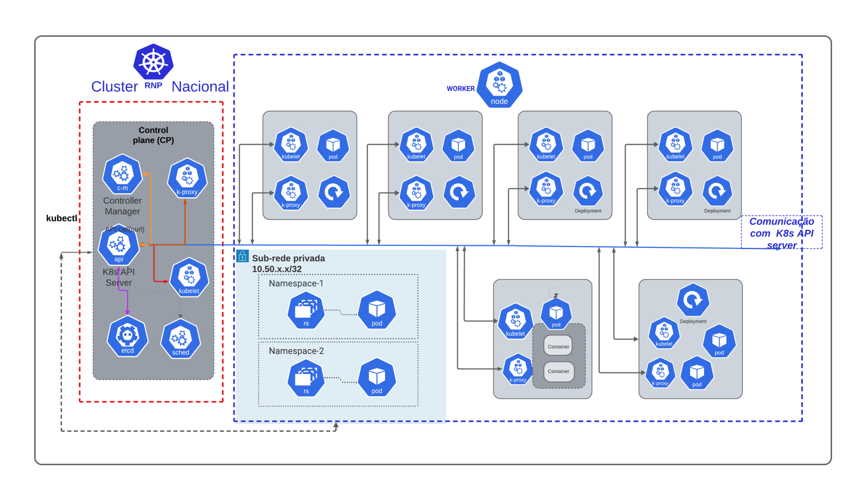Click the 'Controller Manager' label

coord(122,206)
